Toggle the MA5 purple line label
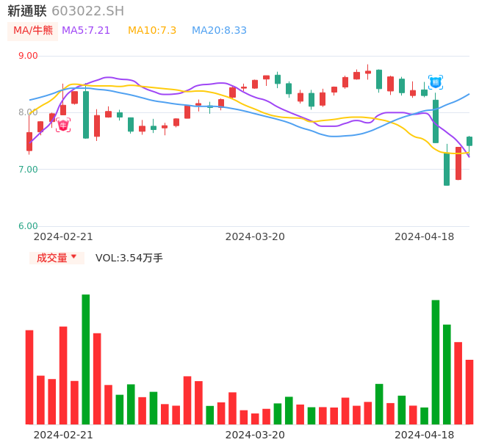Screen dimensions: 504x445 (x=86, y=31)
